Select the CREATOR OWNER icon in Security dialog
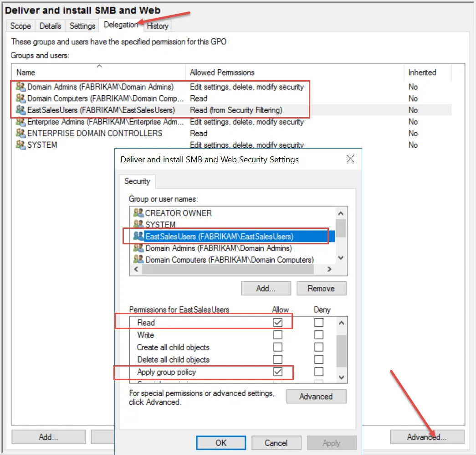476x455 pixels. (140, 212)
